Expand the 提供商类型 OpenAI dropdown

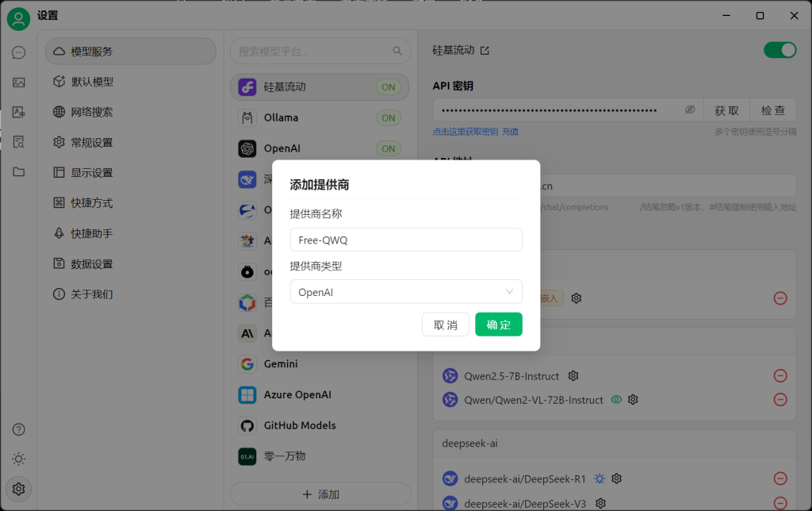tap(406, 292)
